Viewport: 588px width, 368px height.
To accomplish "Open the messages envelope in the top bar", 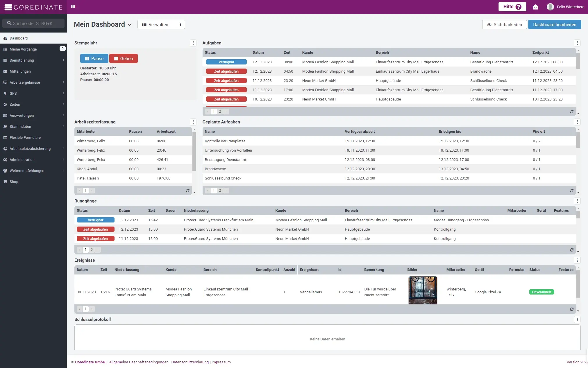I will 536,7.
